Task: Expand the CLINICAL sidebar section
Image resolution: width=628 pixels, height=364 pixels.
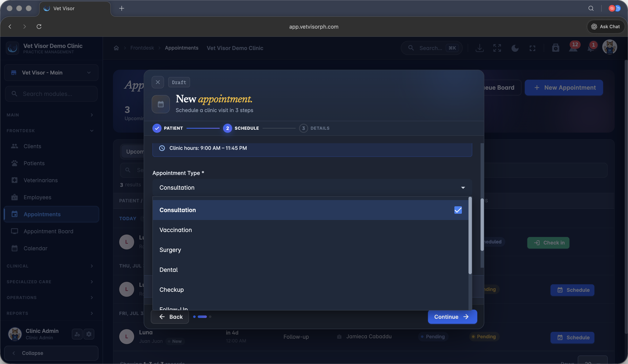Action: pyautogui.click(x=50, y=266)
